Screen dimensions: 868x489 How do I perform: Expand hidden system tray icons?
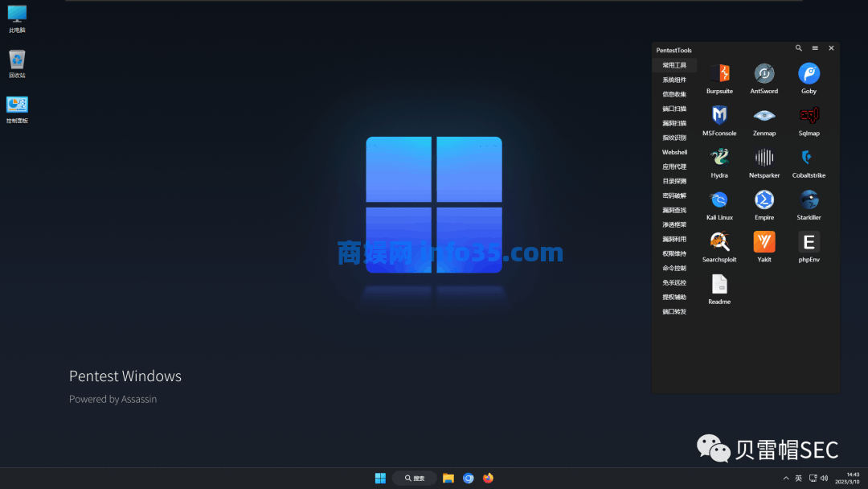[786, 477]
